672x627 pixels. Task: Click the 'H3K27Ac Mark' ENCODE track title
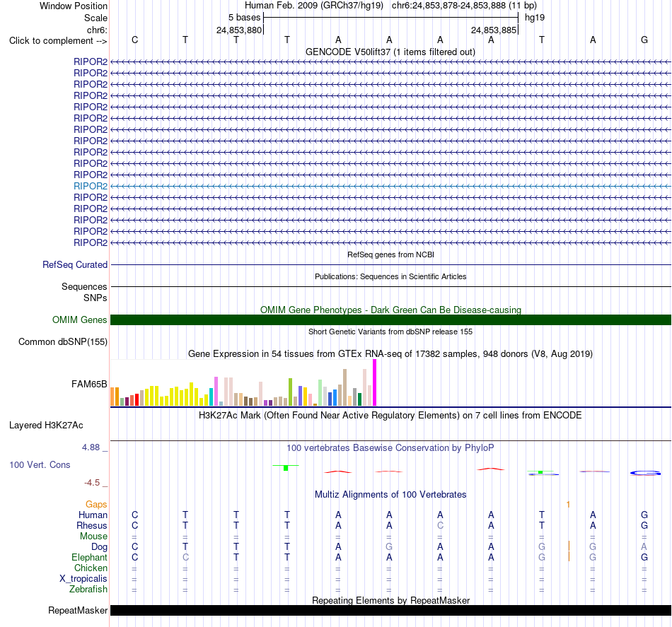[390, 416]
